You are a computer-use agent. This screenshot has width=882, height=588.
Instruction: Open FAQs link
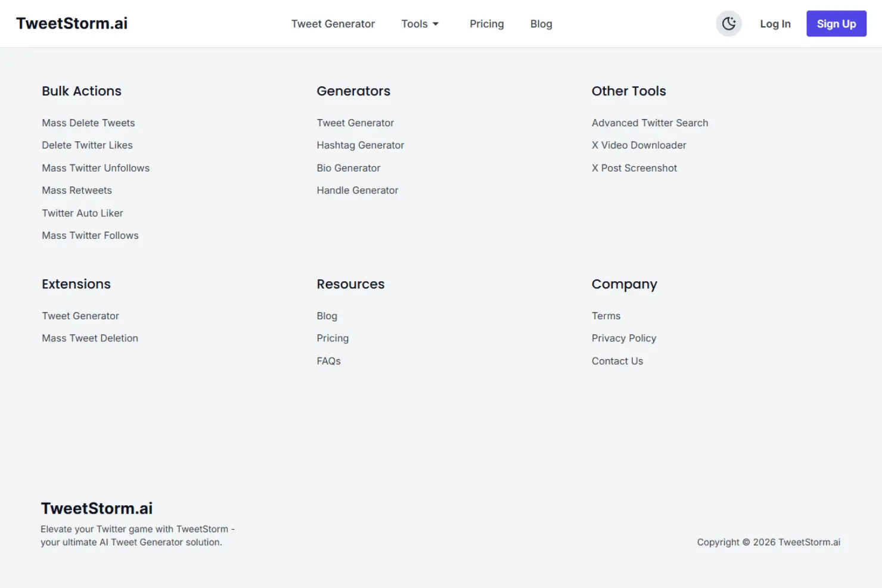coord(328,361)
